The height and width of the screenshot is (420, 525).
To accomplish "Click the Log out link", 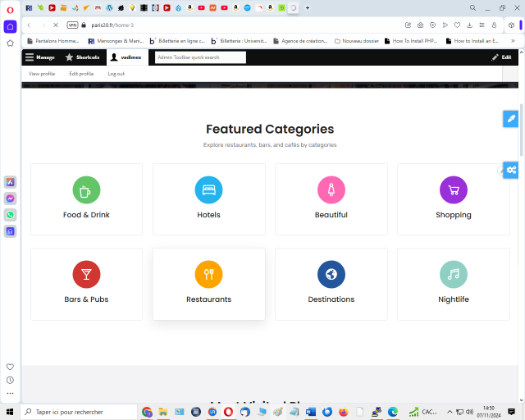I will 116,74.
